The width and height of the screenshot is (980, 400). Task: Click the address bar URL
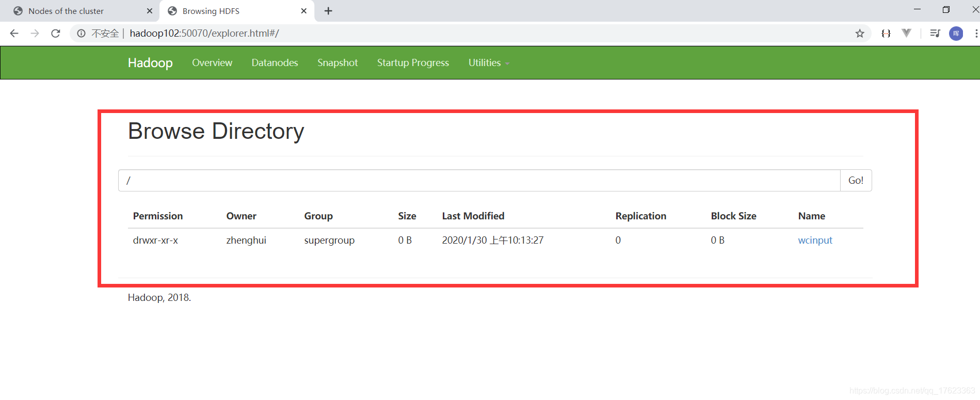pos(204,34)
